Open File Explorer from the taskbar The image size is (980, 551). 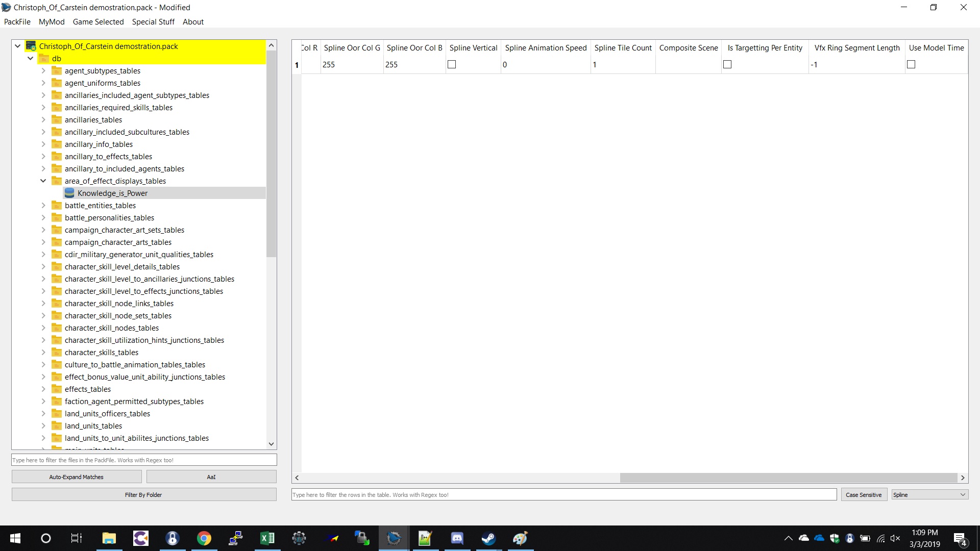(109, 538)
